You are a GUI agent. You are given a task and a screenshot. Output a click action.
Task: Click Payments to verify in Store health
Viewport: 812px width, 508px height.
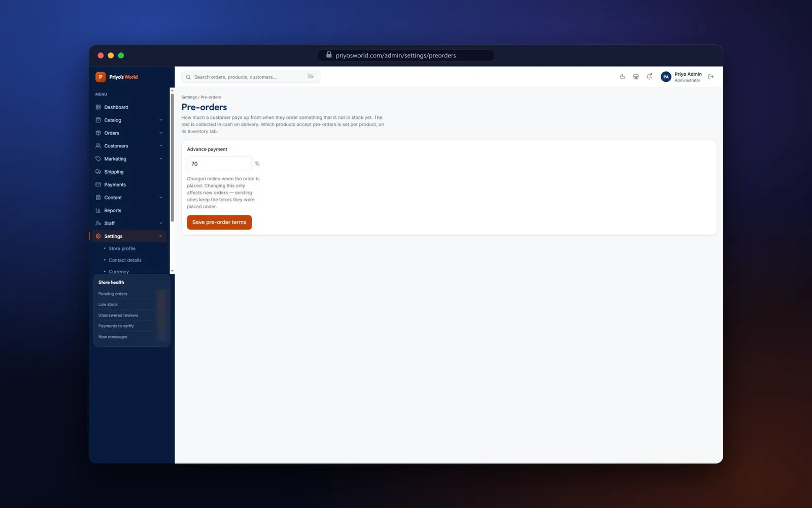(116, 326)
